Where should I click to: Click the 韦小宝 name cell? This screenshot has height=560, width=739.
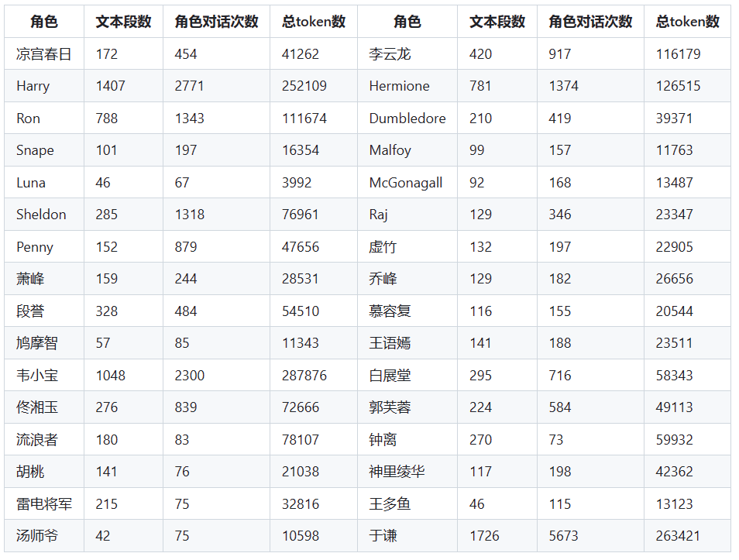[44, 375]
